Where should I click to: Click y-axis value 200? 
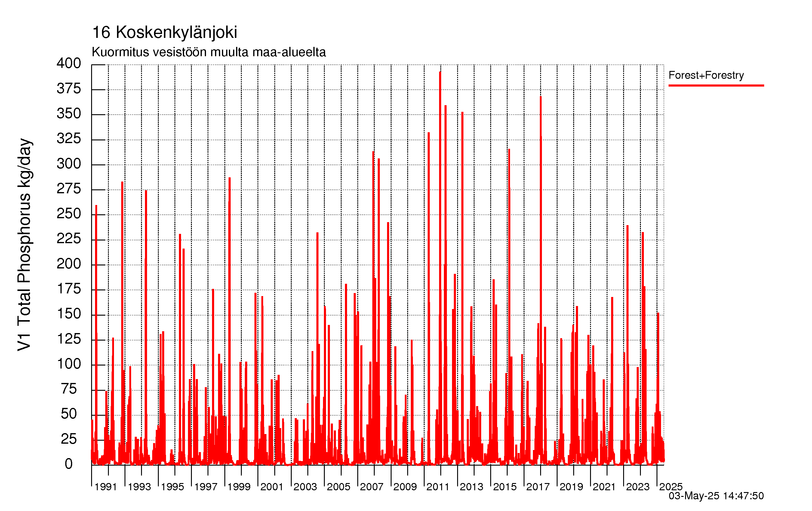pos(69,264)
